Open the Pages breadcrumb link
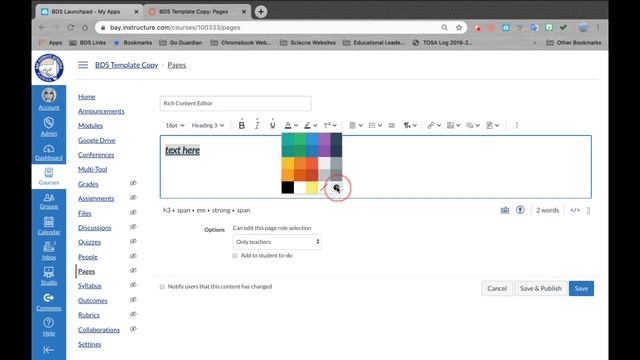The height and width of the screenshot is (360, 640). click(x=177, y=65)
